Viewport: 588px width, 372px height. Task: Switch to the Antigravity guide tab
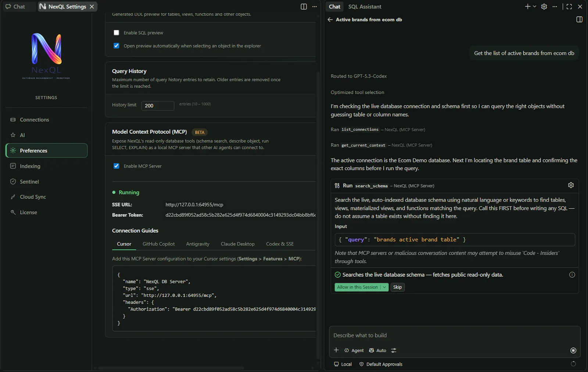tap(198, 244)
